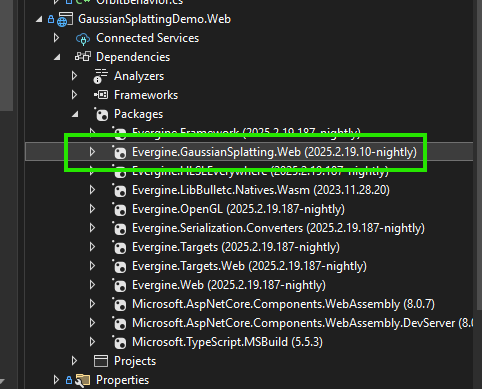This screenshot has height=389, width=482.
Task: Select Evergine.Serialization.Converters (2025.2.19.187-nightly) text
Action: click(x=278, y=228)
